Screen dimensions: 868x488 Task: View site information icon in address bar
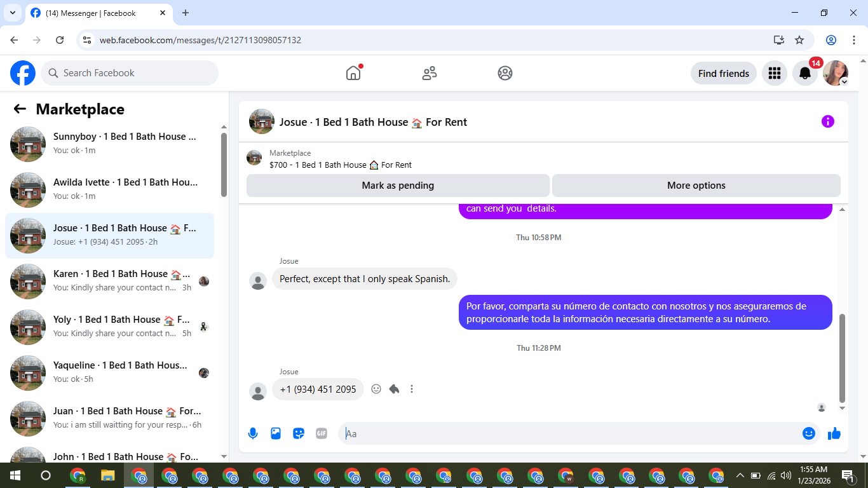[88, 40]
